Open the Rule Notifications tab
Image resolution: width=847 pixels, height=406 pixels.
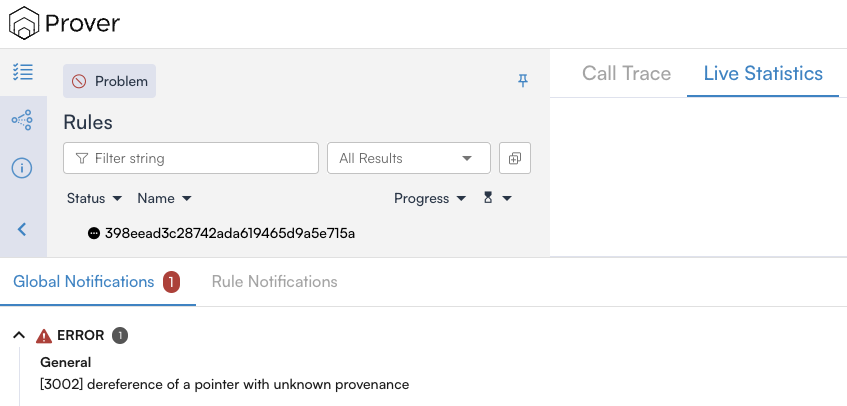274,282
